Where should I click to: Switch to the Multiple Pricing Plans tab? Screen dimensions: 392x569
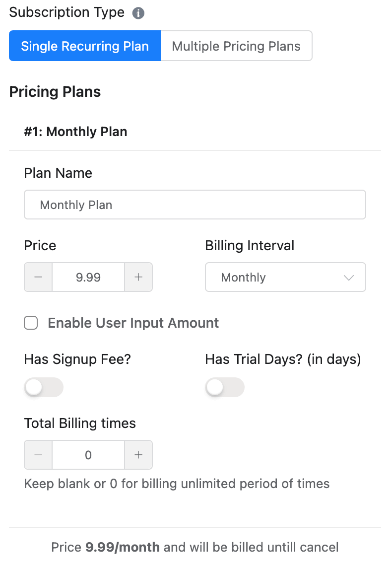pyautogui.click(x=236, y=46)
